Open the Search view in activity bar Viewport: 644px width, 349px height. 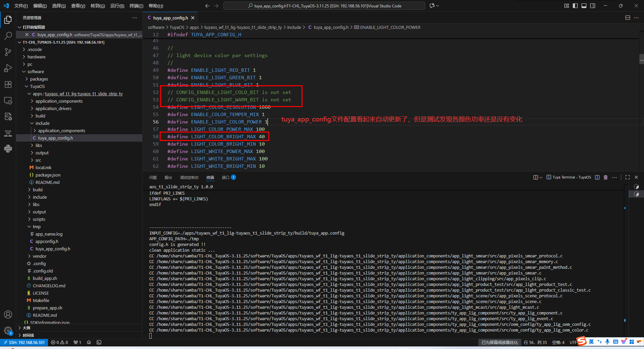8,36
